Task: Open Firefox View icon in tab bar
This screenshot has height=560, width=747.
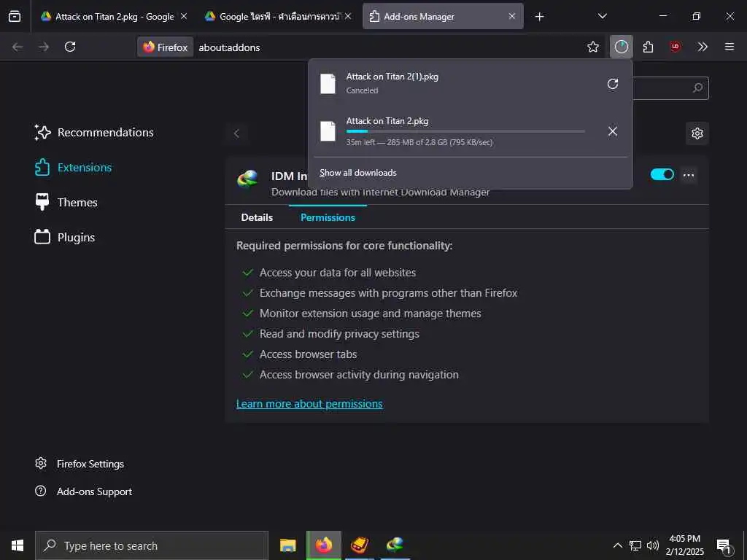Action: tap(15, 16)
